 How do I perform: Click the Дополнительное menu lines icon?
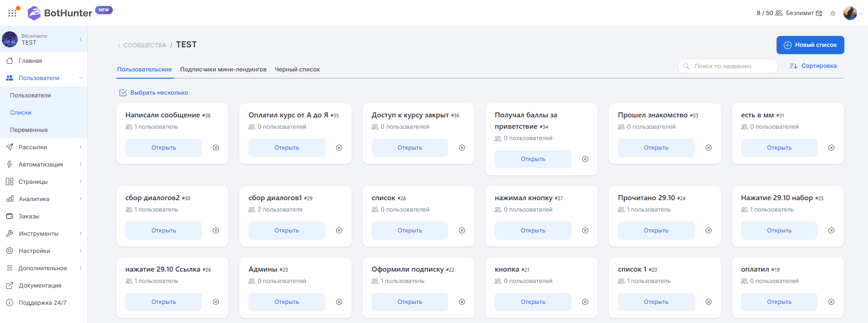pos(10,268)
